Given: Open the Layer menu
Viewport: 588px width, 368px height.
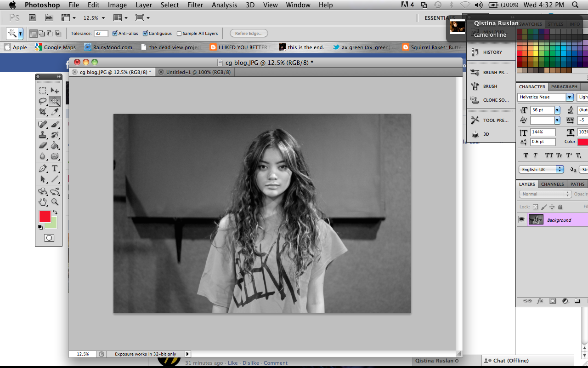Looking at the screenshot, I should point(144,5).
